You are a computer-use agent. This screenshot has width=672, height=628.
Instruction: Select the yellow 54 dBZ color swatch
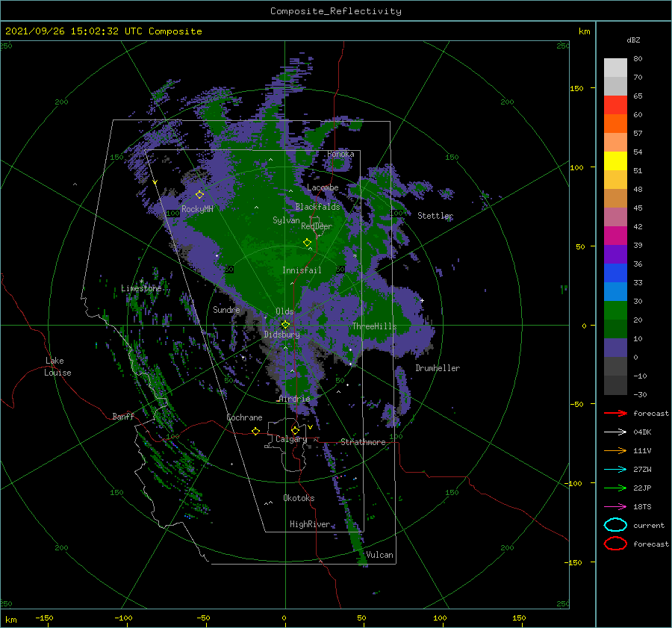[615, 161]
